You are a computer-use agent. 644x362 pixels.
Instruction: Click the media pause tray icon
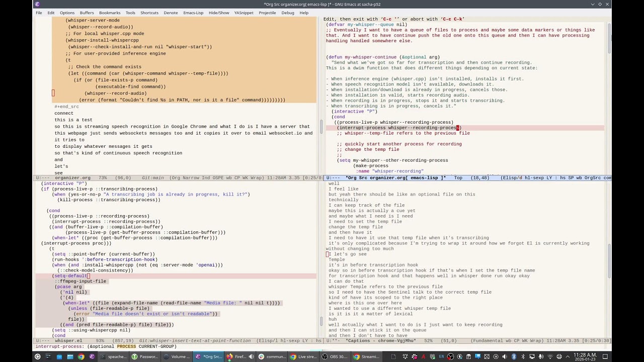coord(496,356)
